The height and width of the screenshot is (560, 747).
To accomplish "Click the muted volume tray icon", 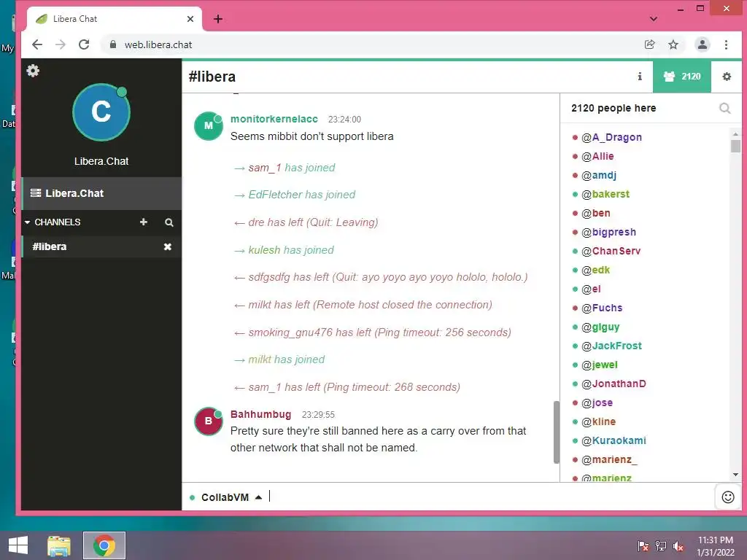I will click(x=678, y=546).
